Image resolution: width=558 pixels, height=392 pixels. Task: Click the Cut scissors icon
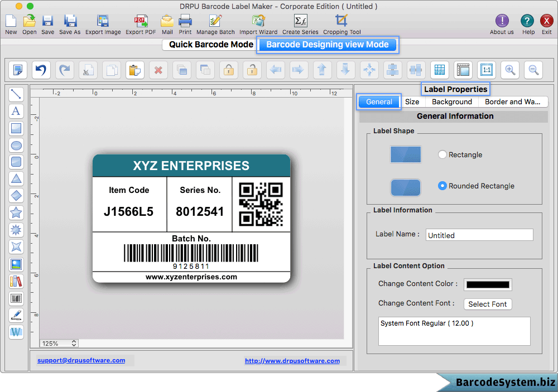pos(88,70)
